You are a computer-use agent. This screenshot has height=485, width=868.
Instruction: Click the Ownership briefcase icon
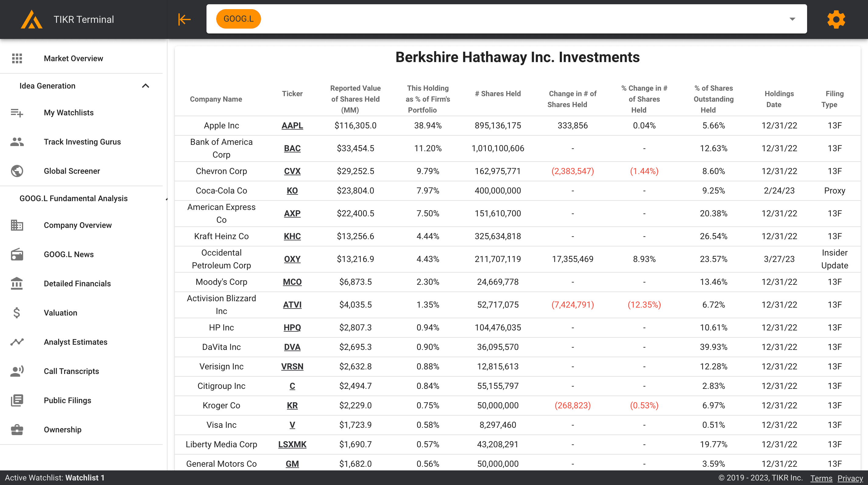point(17,429)
